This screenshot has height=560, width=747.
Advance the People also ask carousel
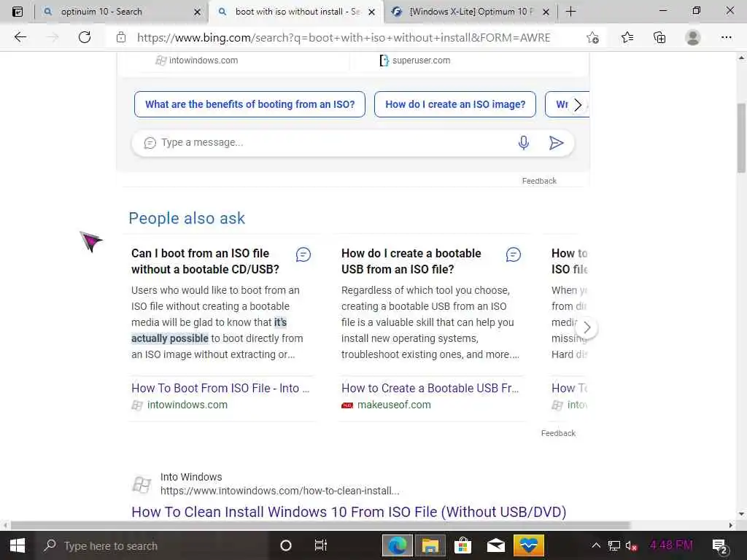[x=587, y=327]
